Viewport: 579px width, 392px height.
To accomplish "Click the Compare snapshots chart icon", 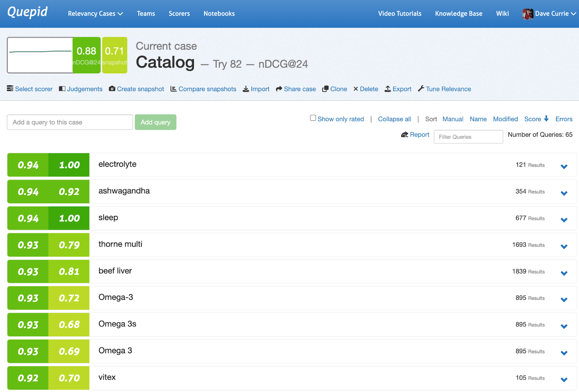I will pyautogui.click(x=174, y=89).
